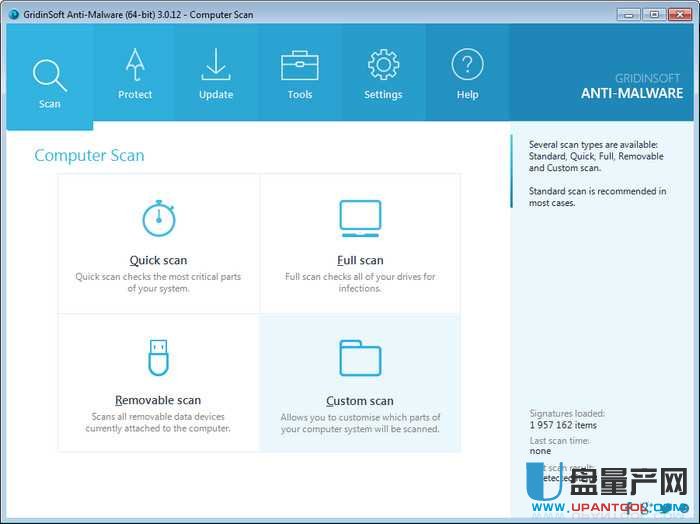Click the Quick scan stopwatch icon

click(x=158, y=218)
